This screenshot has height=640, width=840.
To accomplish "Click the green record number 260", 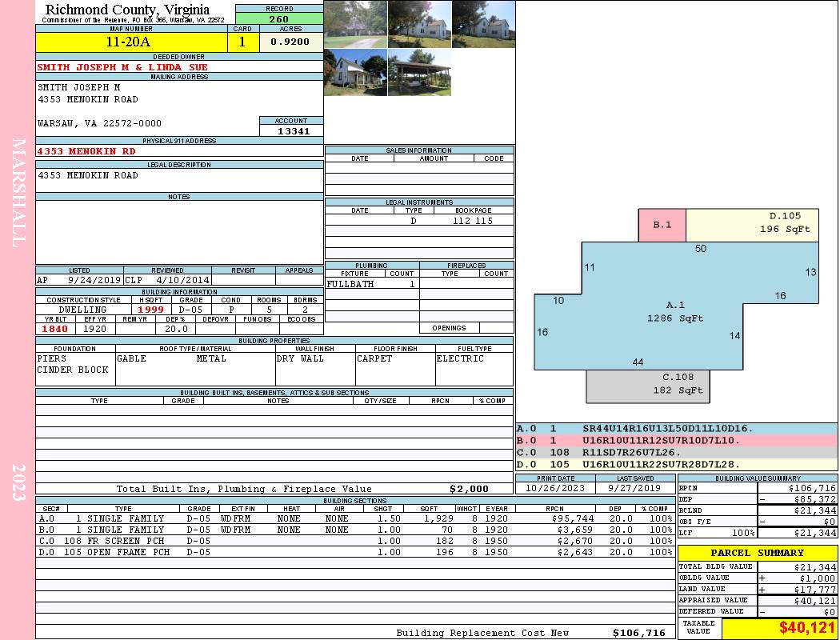I will [279, 19].
